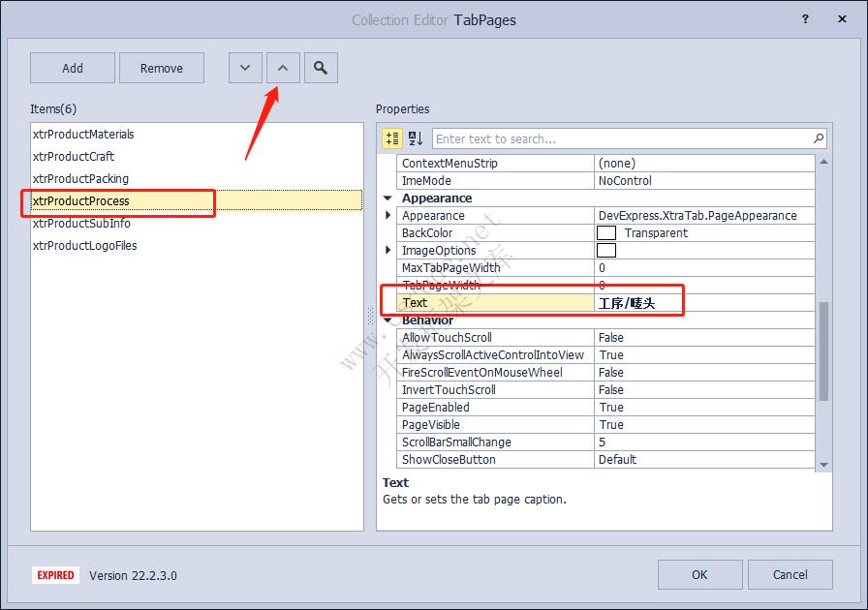
Task: Switch to categorized property view
Action: (x=392, y=138)
